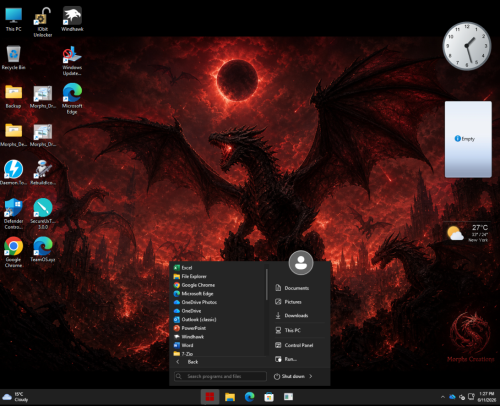Open the Microsoft Edge desktop shortcut
Screen dimensions: 500x406
(x=72, y=99)
